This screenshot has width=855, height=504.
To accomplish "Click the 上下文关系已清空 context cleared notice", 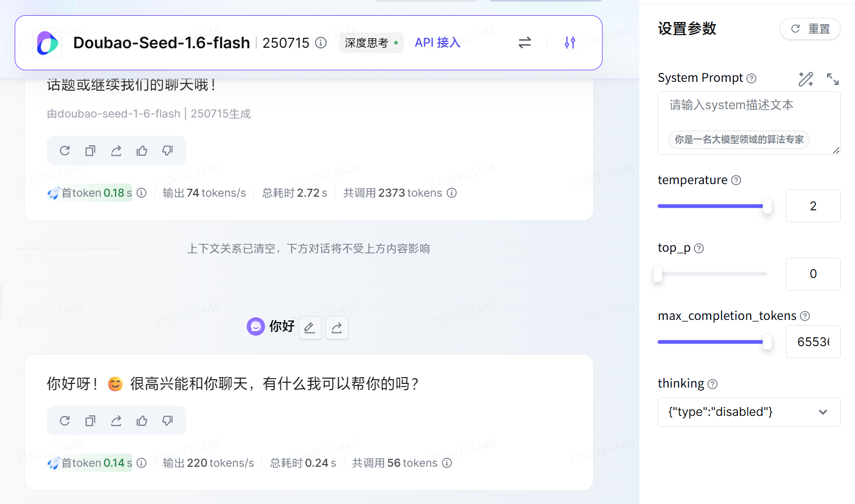I will [309, 249].
